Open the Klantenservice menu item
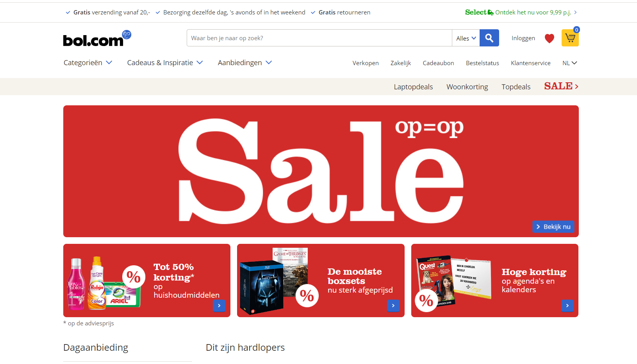The image size is (637, 364). pyautogui.click(x=530, y=63)
